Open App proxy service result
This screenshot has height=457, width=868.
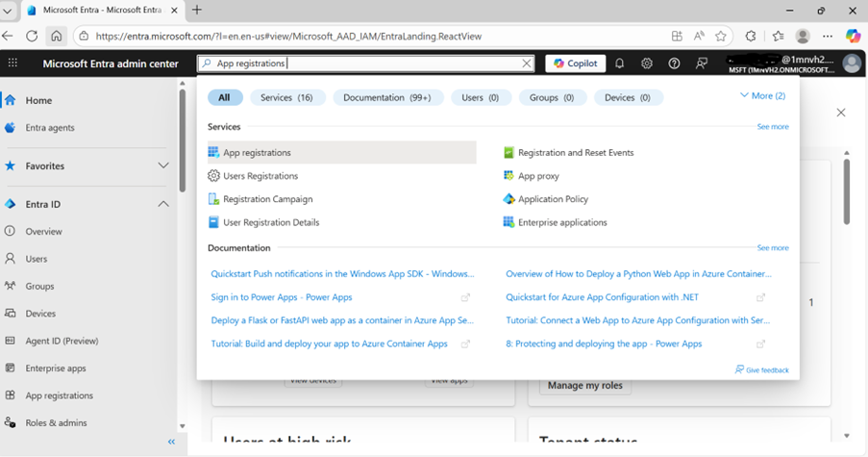click(532, 176)
